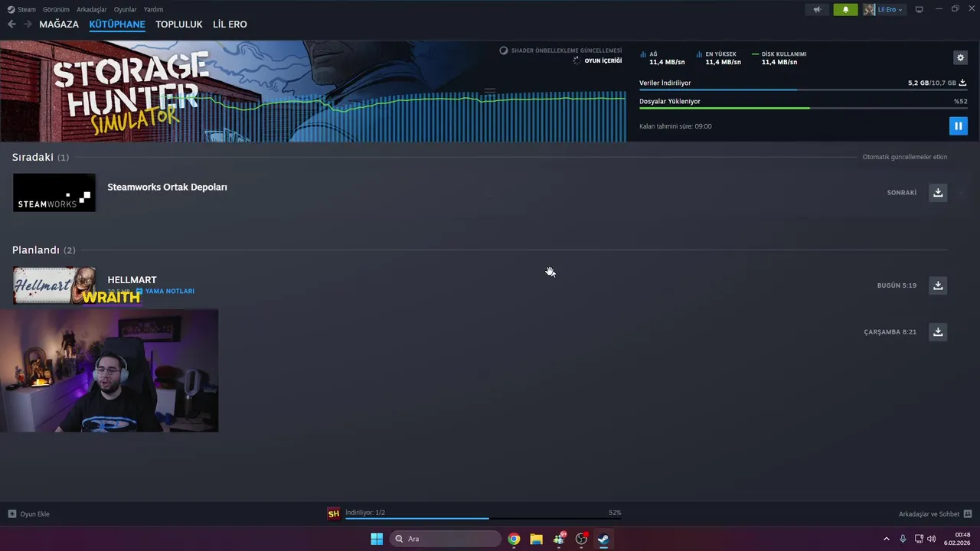Click the Veriler İndiriliyor progress bar
This screenshot has width=980, height=551.
tap(803, 90)
